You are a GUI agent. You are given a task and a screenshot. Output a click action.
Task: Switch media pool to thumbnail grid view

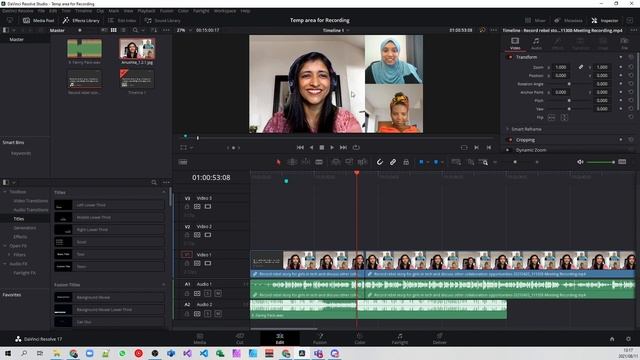pos(113,30)
